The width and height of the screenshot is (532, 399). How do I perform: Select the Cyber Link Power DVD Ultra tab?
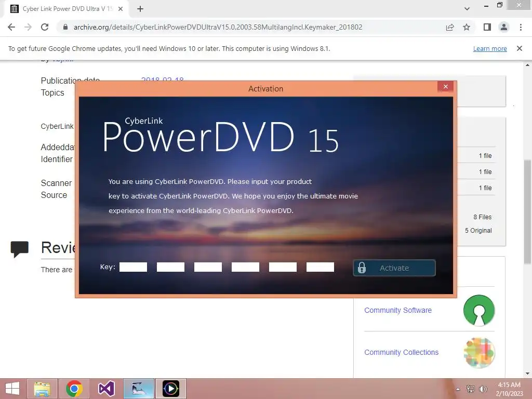(x=66, y=9)
